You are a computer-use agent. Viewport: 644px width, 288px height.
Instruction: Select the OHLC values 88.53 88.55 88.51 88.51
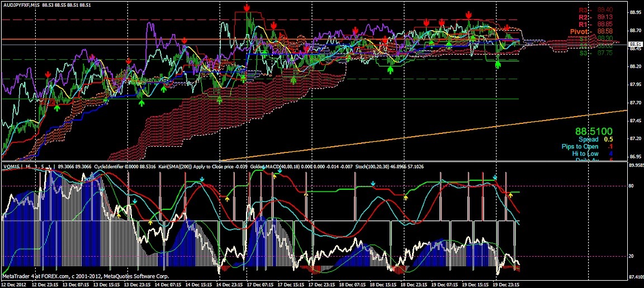pos(66,6)
